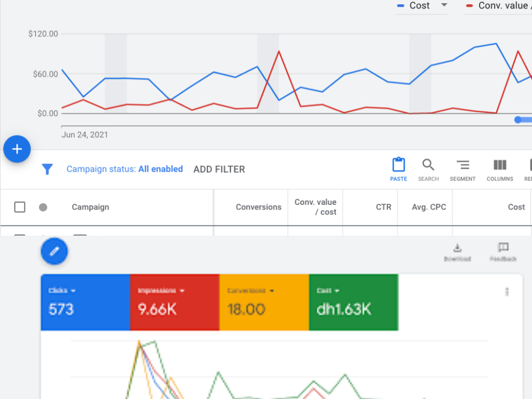
Task: Click the $0.00 axis label
Action: click(x=47, y=113)
